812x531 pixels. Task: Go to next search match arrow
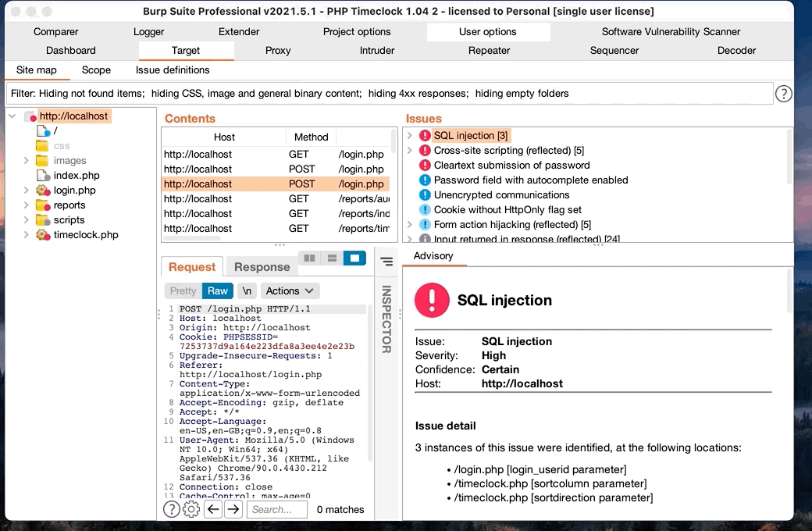[233, 510]
